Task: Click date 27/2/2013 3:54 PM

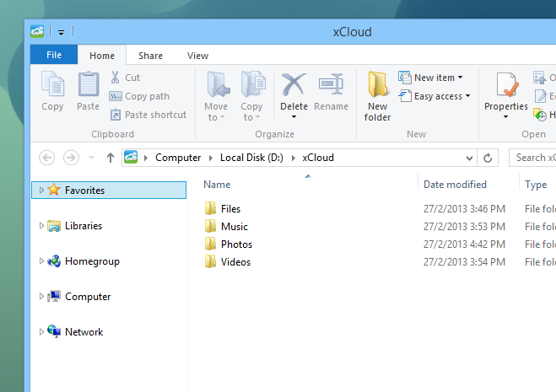Action: (x=464, y=262)
